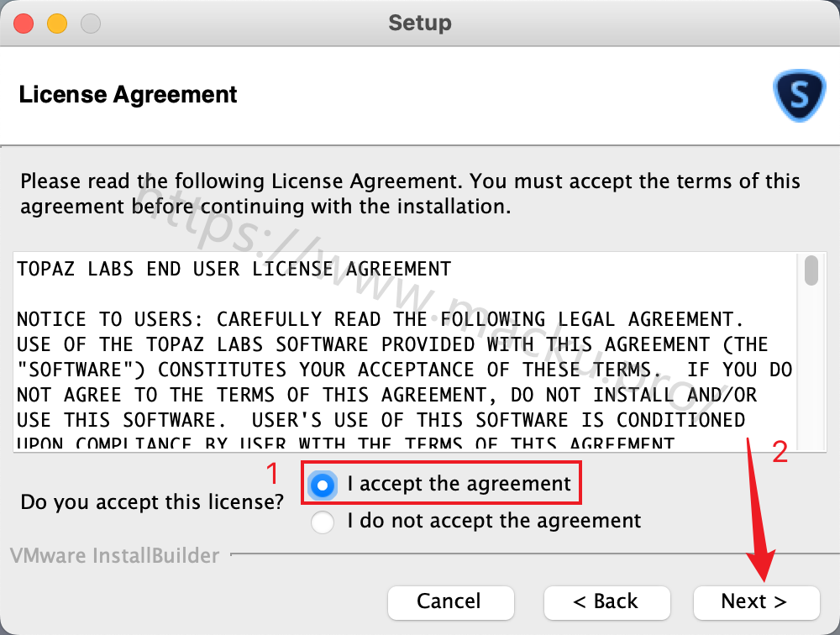Click the "NOTICE TO USERS" paragraph line
Viewport: 840px width, 635px height.
click(380, 319)
